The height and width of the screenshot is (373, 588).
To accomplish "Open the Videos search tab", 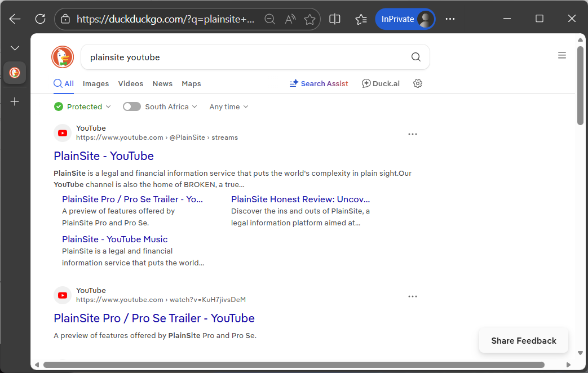I will coord(130,83).
